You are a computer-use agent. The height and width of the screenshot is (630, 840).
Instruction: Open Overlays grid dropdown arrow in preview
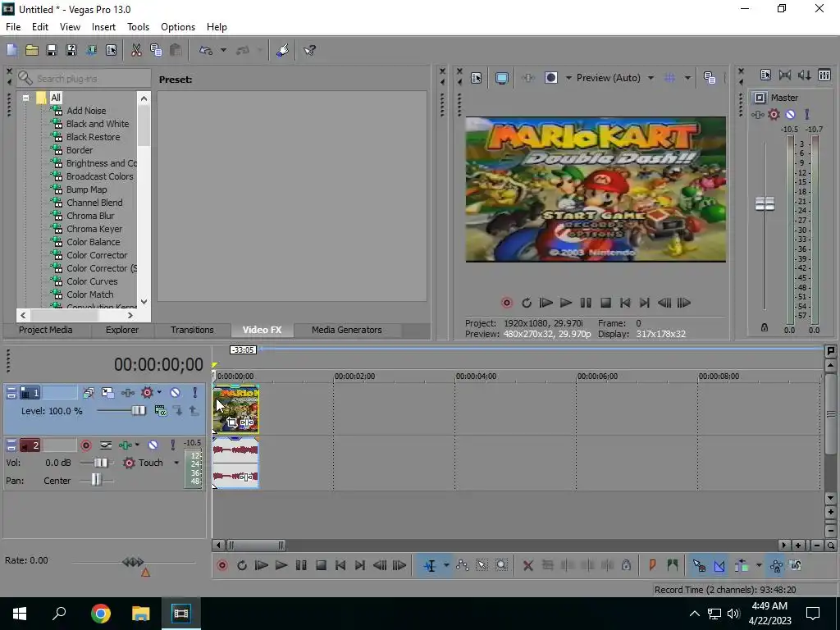[x=687, y=78]
